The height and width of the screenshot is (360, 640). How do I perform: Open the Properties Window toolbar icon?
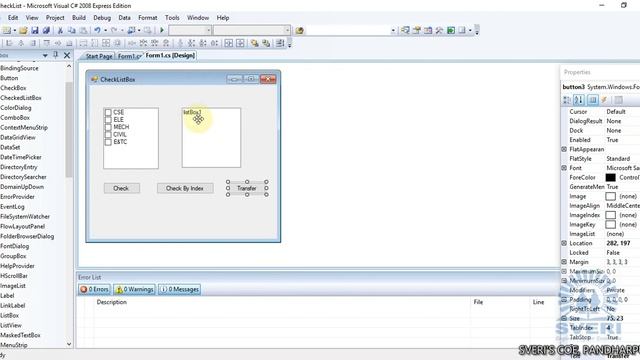pos(416,30)
